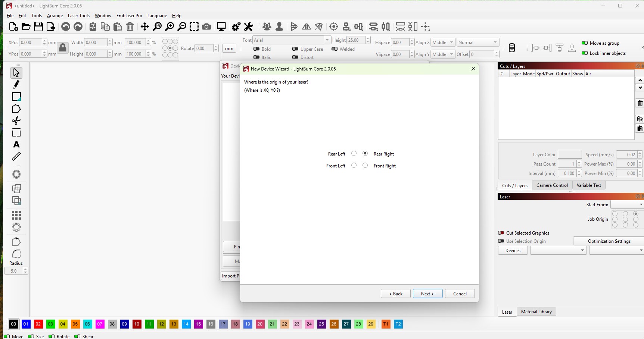Select the Offset Shapes tool
The height and width of the screenshot is (339, 644).
[16, 174]
